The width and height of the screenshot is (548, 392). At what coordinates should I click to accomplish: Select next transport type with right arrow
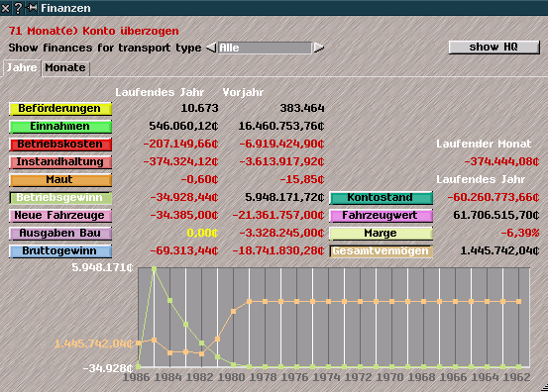318,48
